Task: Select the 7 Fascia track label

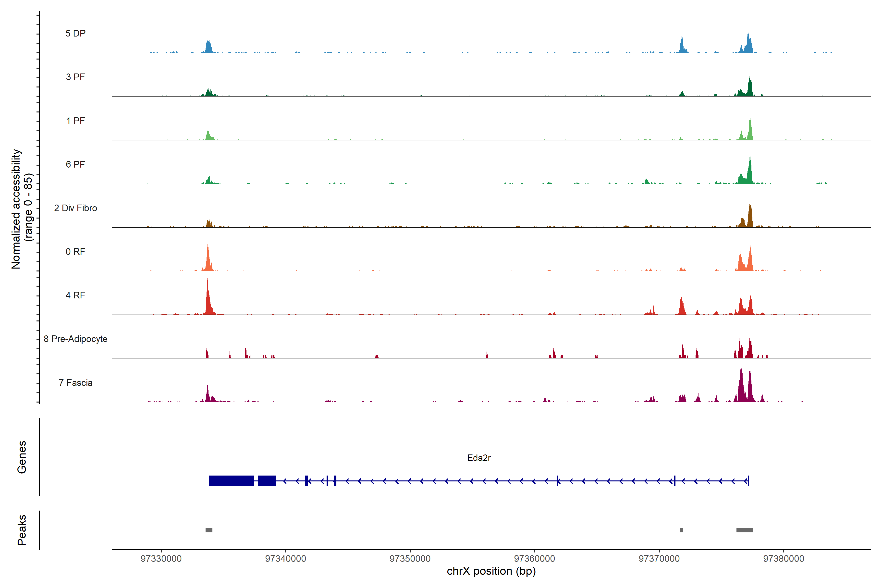Action: (x=75, y=382)
